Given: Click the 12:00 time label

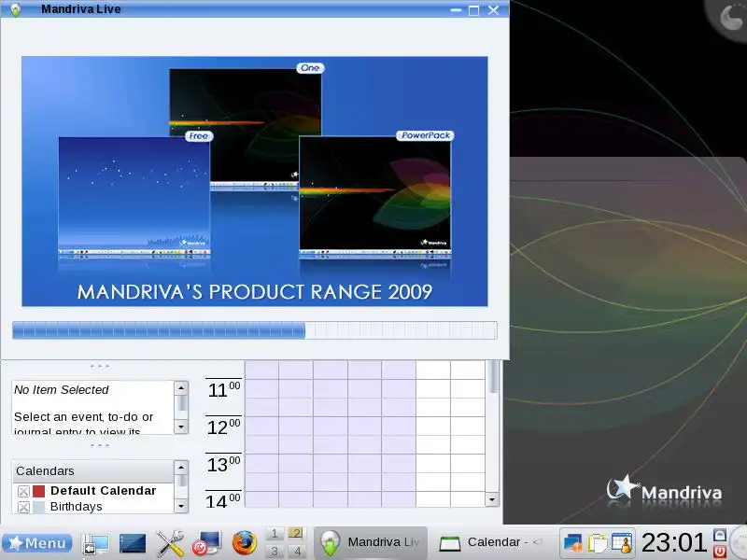Looking at the screenshot, I should [224, 427].
